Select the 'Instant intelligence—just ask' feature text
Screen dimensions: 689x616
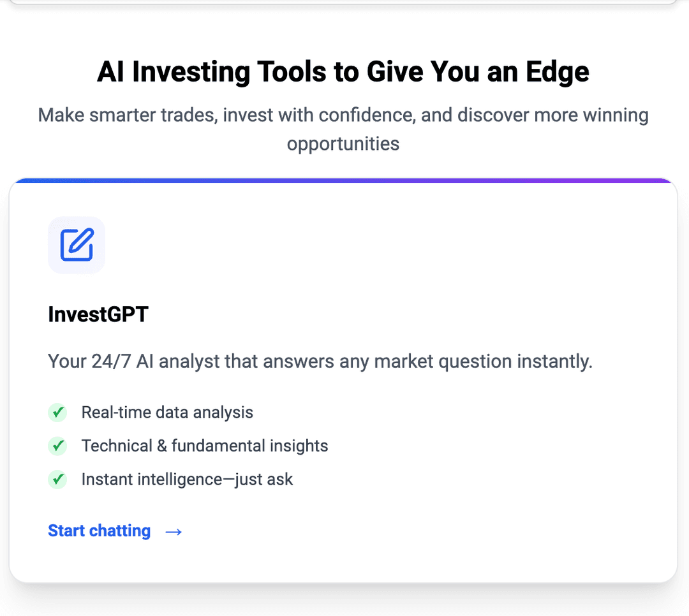[x=187, y=479]
